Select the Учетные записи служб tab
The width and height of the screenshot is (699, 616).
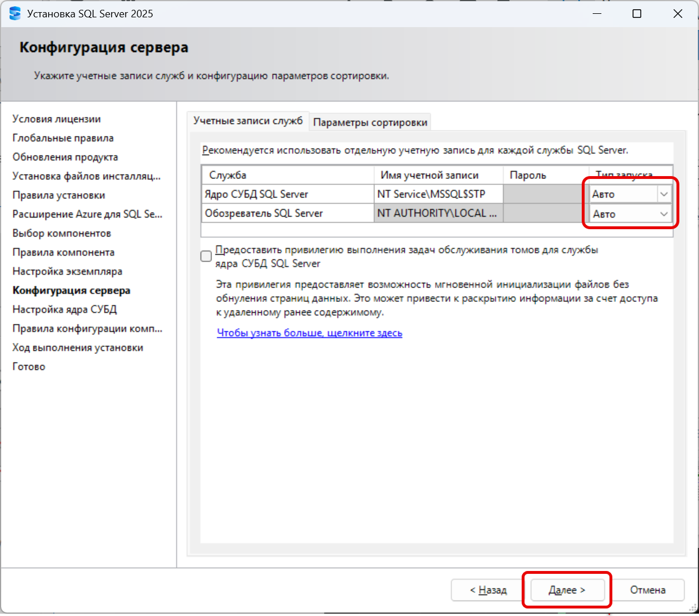(x=248, y=121)
